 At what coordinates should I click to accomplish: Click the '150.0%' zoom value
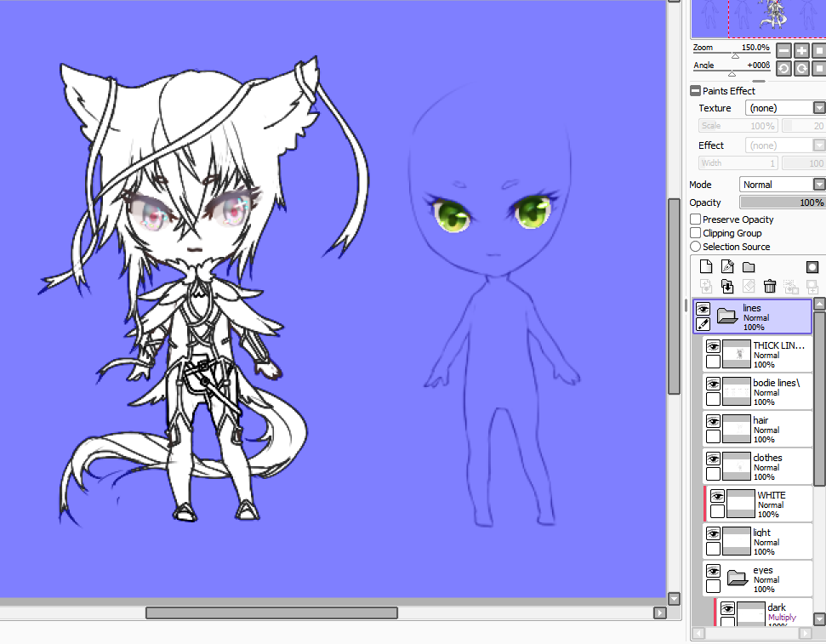(755, 48)
